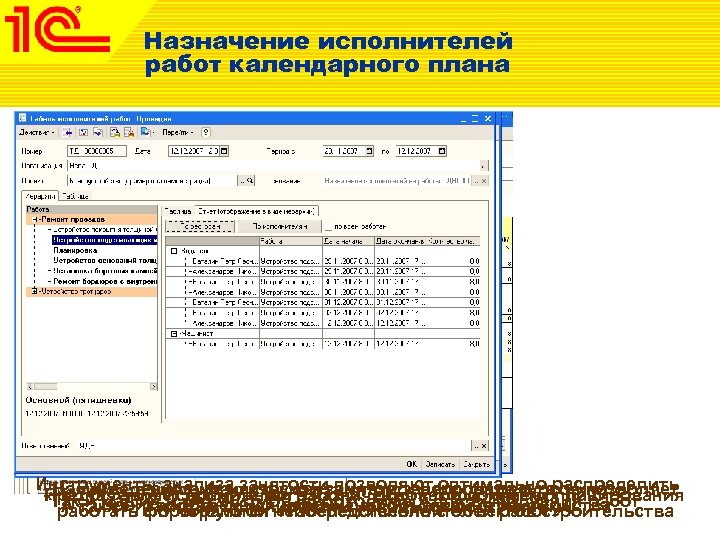Click the help question-mark icon in the toolbar

tap(206, 133)
